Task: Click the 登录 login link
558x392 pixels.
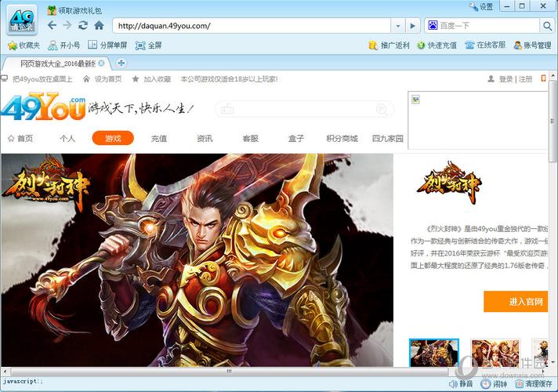Action: tap(505, 79)
